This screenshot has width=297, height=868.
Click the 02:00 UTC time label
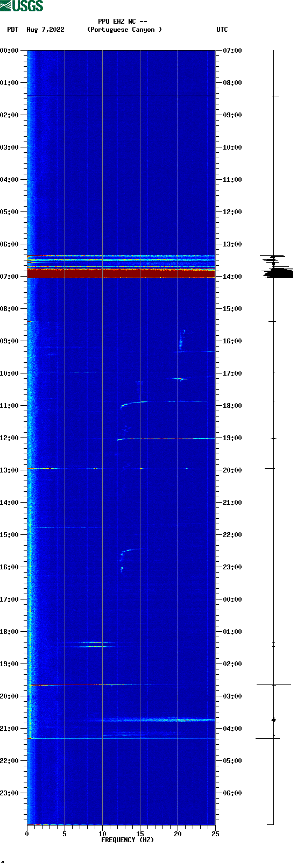[232, 664]
